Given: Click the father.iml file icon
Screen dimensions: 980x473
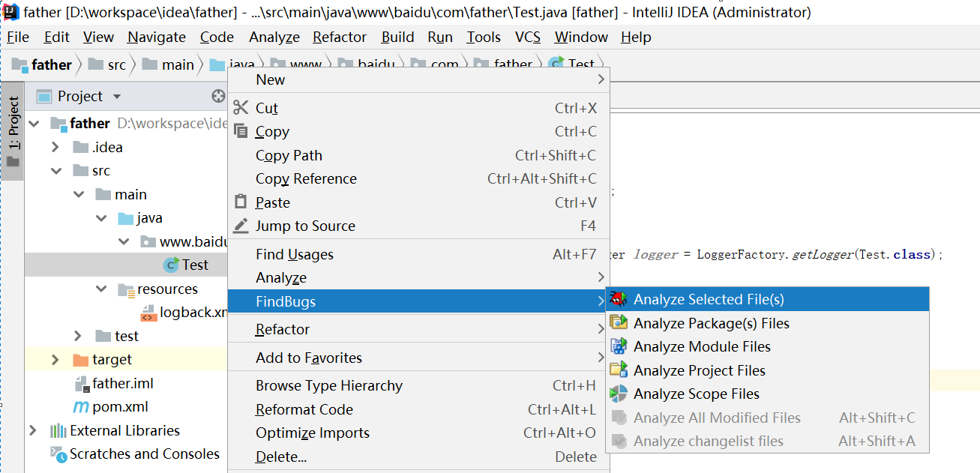Looking at the screenshot, I should (x=81, y=384).
